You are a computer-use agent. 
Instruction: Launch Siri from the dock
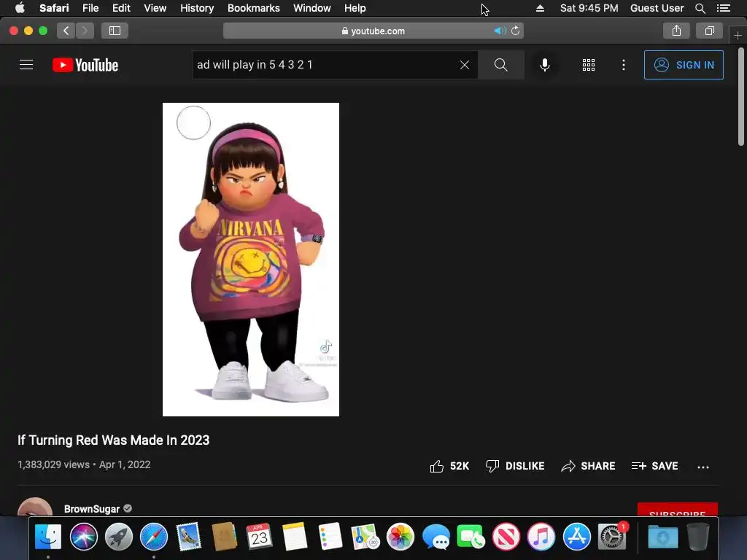83,536
